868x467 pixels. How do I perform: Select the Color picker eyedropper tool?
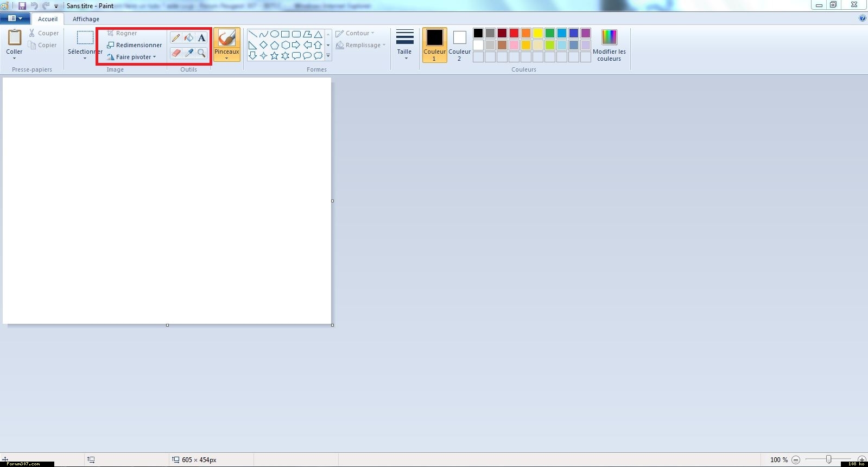(189, 53)
